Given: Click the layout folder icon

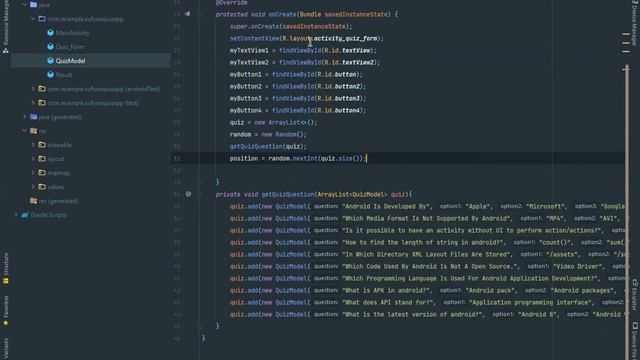Looking at the screenshot, I should tap(42, 159).
